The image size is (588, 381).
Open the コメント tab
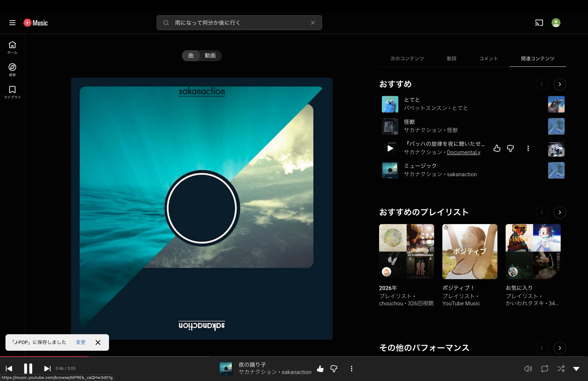pos(488,59)
